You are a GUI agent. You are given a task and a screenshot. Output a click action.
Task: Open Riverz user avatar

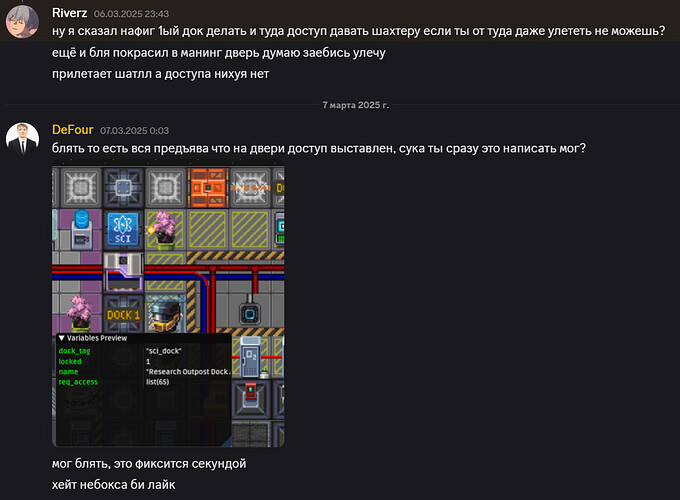[22, 22]
